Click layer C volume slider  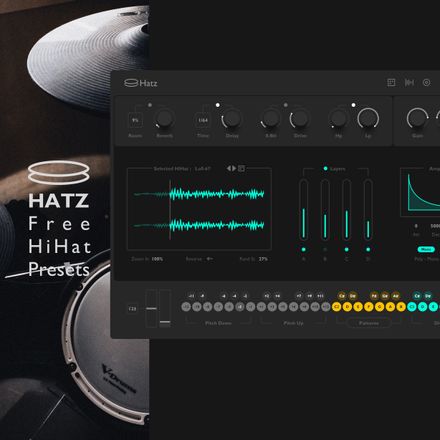click(x=347, y=209)
